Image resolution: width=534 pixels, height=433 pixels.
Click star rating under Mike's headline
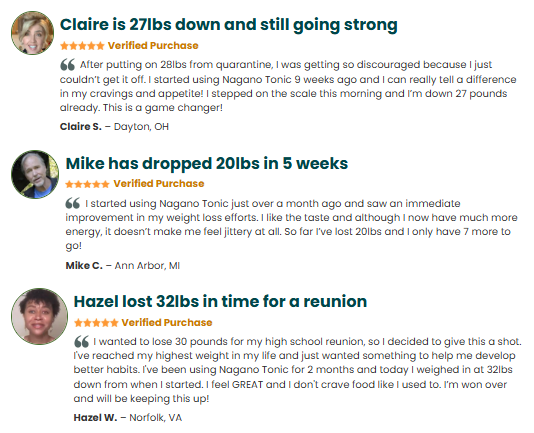point(87,184)
